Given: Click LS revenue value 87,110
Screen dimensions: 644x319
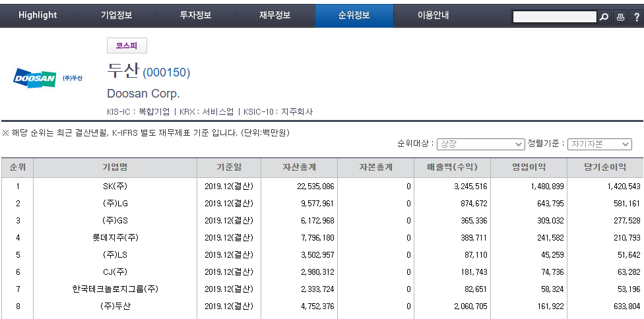Looking at the screenshot, I should click(476, 255).
